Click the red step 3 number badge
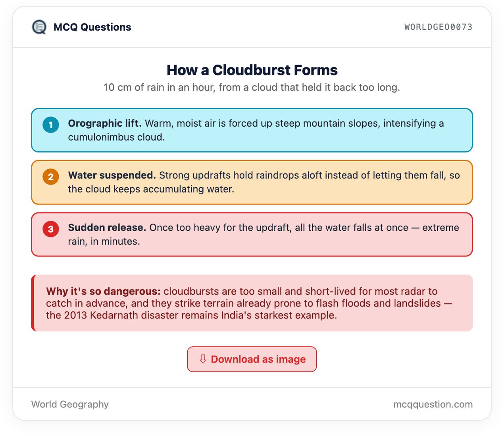The height and width of the screenshot is (436, 504). tap(51, 229)
